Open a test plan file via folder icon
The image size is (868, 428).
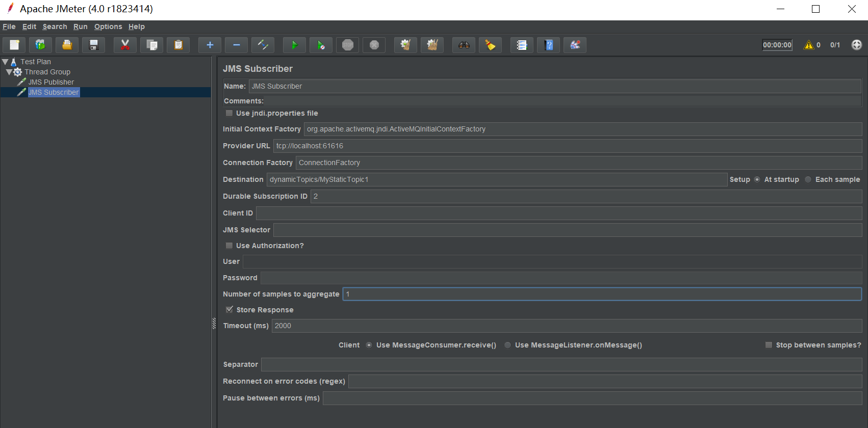[67, 45]
